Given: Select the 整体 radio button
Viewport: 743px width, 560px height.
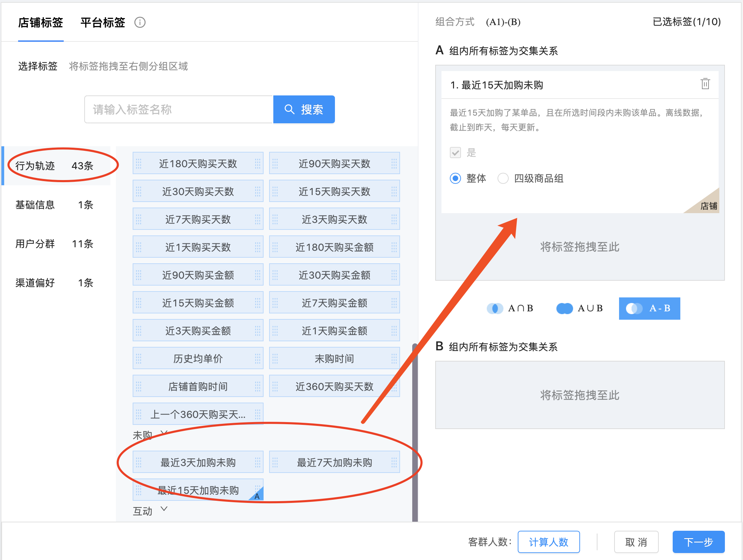Looking at the screenshot, I should (x=455, y=178).
